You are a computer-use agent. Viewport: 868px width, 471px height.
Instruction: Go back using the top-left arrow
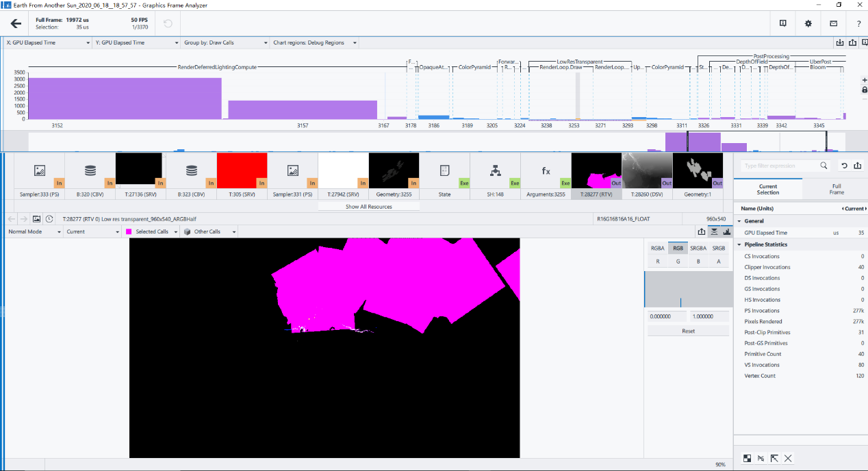point(15,23)
